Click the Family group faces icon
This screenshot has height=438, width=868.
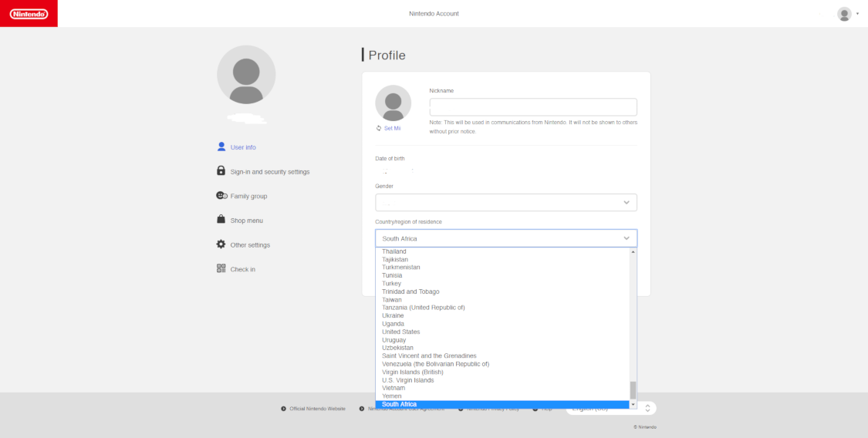click(x=221, y=196)
